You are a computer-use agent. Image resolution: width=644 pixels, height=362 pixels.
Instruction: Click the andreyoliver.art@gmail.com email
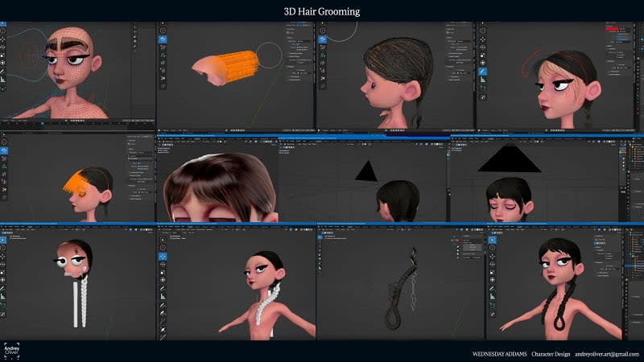click(x=607, y=354)
